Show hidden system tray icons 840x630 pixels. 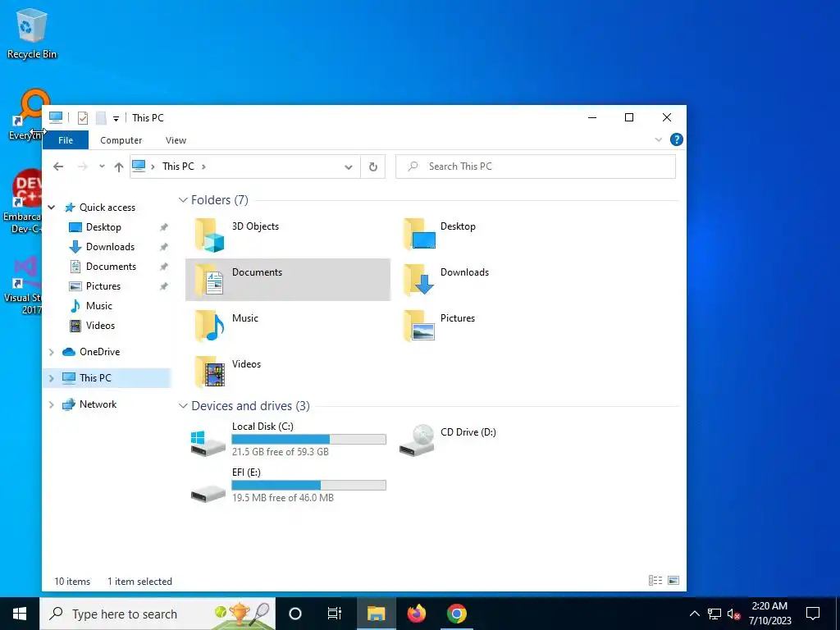pyautogui.click(x=694, y=614)
